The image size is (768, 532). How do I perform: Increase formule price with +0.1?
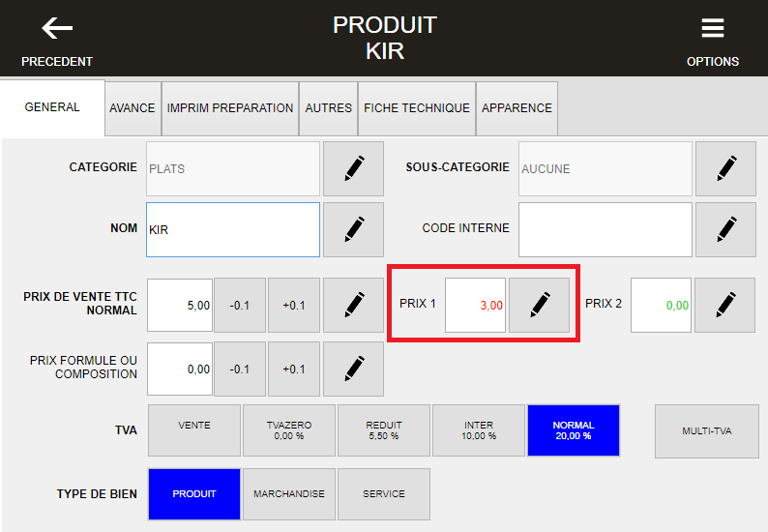294,369
